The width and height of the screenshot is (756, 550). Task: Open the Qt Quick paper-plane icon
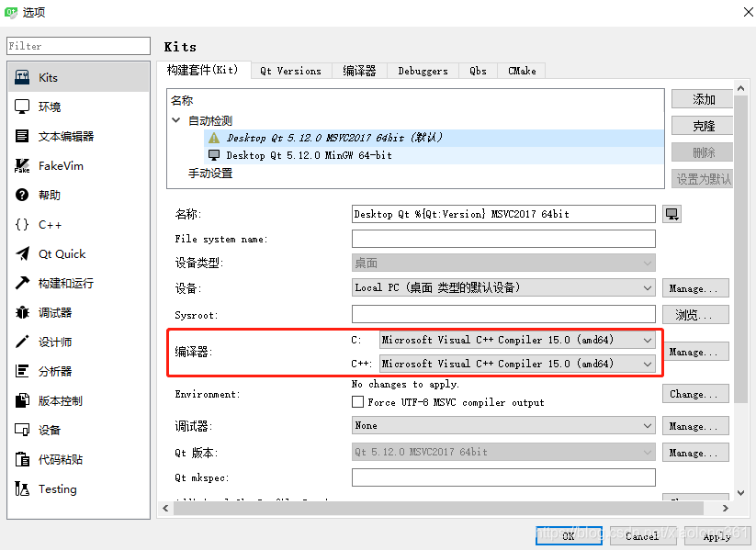(22, 253)
